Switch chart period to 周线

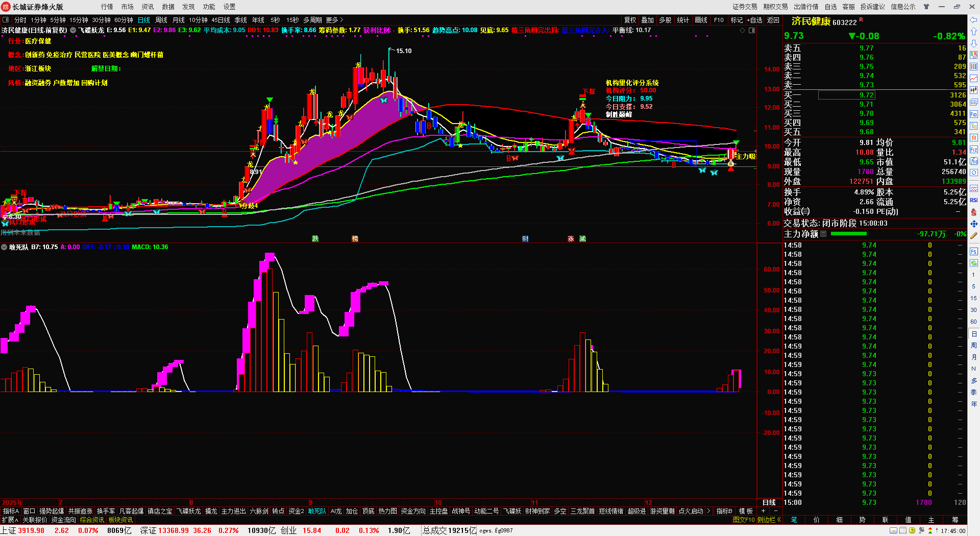(x=161, y=20)
